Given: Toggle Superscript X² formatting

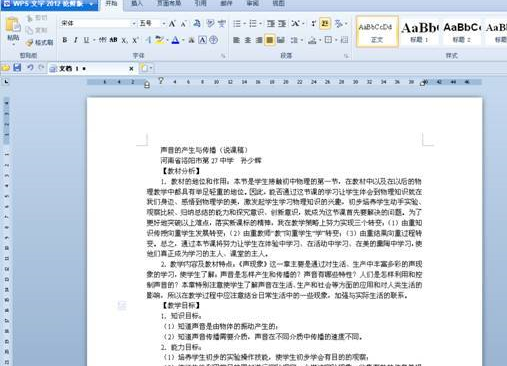Looking at the screenshot, I should pyautogui.click(x=135, y=40).
